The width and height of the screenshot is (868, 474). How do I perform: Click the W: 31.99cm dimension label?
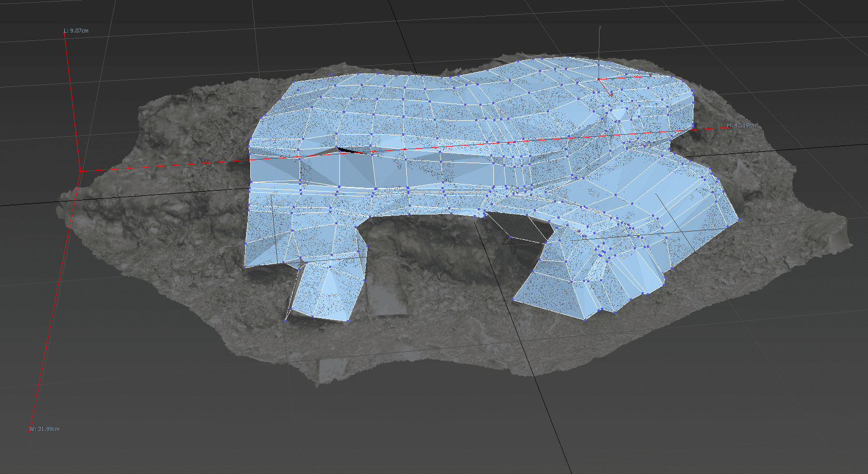(45, 429)
